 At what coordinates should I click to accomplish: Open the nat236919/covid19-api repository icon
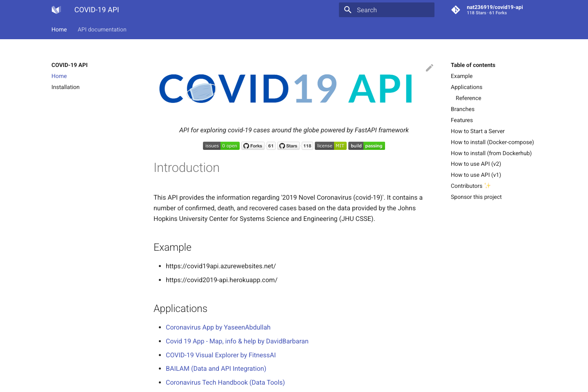[456, 9]
